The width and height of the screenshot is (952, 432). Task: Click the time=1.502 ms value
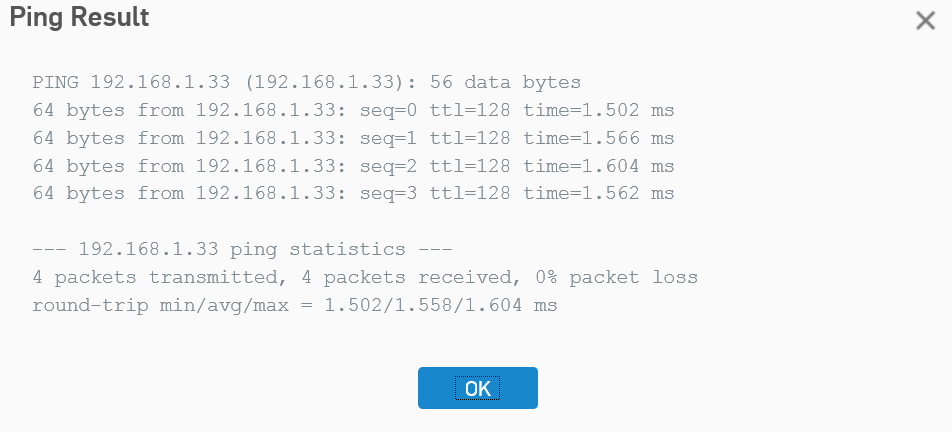599,110
